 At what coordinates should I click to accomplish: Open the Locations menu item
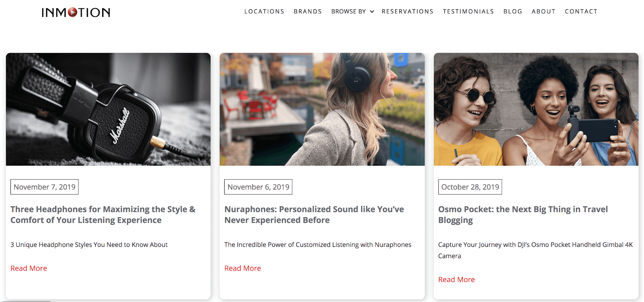(264, 11)
